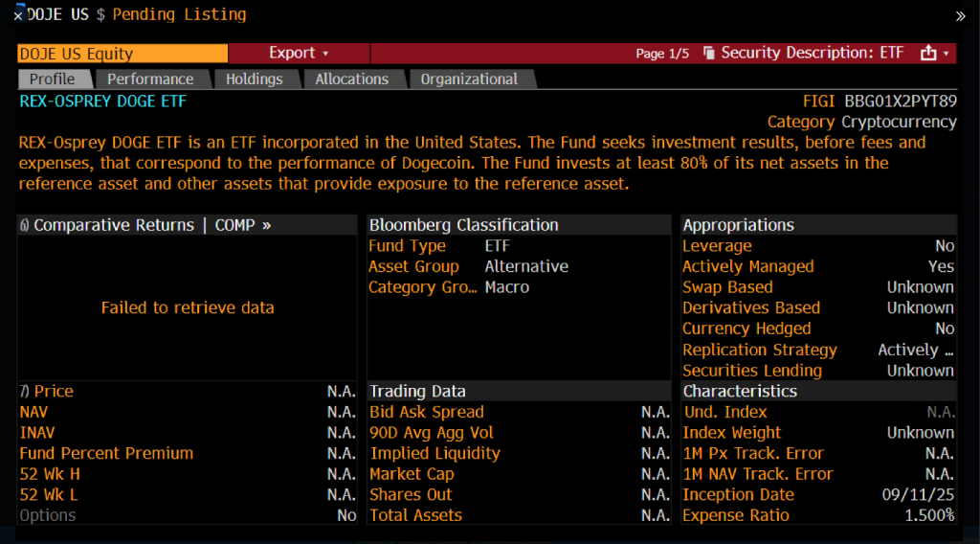The height and width of the screenshot is (544, 980).
Task: Click the FIGI value BBG01X2PYT89
Action: (x=901, y=102)
